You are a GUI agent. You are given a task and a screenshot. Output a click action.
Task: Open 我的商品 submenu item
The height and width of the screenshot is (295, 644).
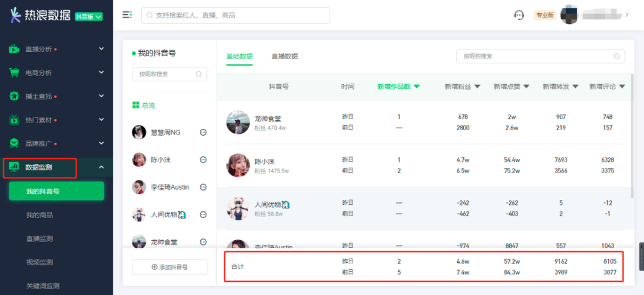[39, 215]
